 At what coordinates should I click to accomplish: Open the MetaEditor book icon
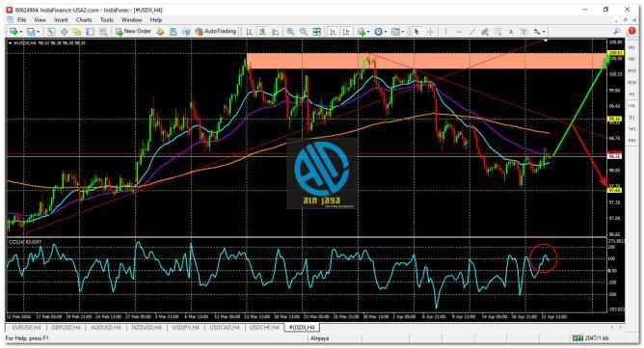click(160, 32)
